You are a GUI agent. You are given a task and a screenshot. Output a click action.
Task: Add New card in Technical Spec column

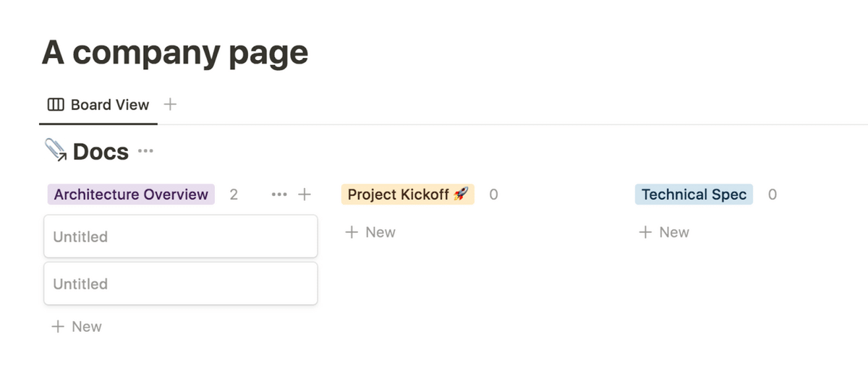pyautogui.click(x=664, y=232)
